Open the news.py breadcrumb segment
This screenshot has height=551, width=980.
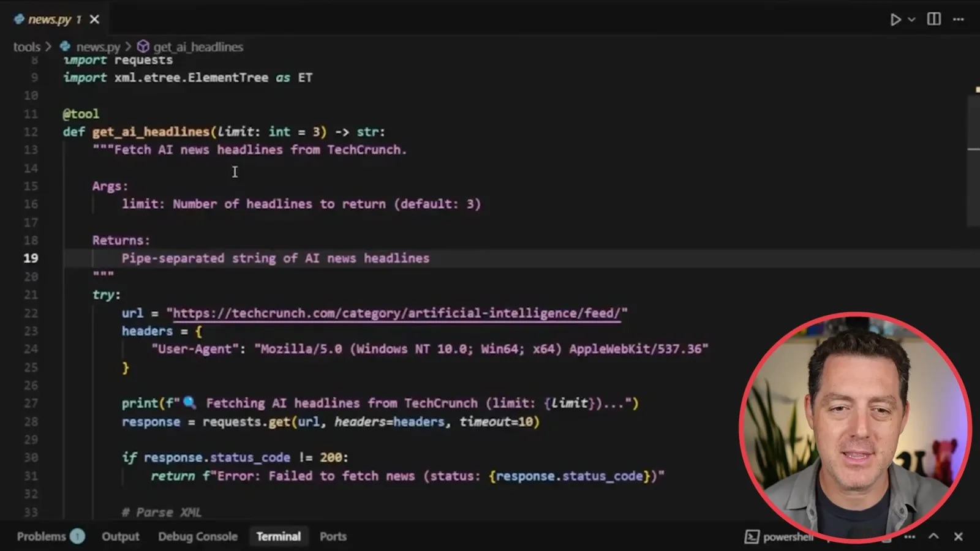98,47
